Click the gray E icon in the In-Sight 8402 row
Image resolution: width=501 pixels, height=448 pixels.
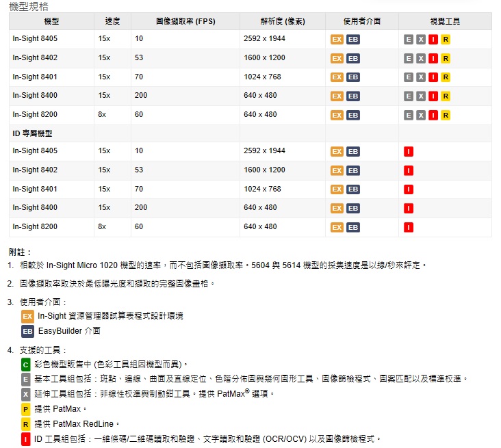pyautogui.click(x=409, y=58)
